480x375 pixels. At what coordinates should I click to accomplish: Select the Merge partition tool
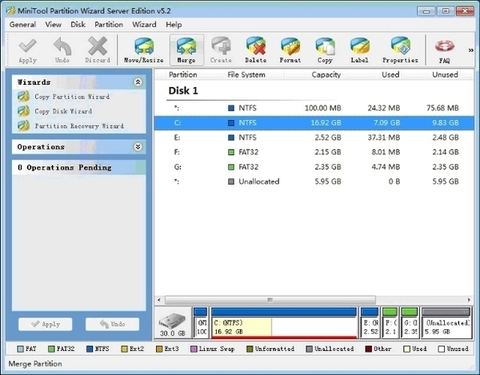[186, 50]
